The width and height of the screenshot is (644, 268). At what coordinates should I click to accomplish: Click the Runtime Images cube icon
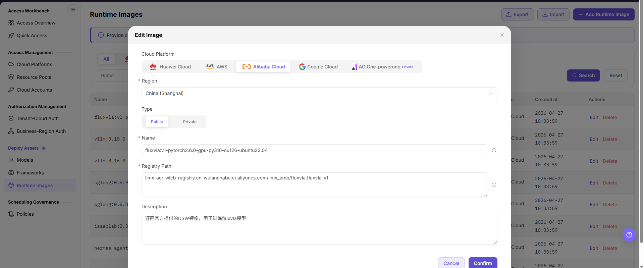point(11,185)
